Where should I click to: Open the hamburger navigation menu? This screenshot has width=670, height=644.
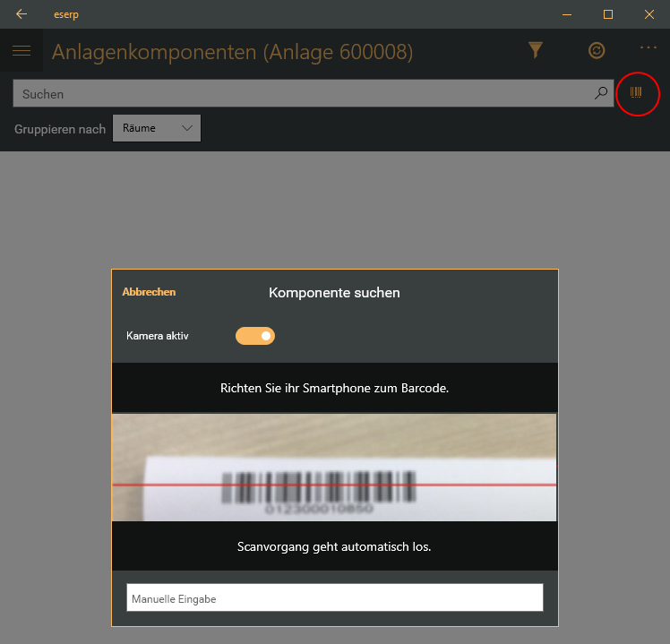click(21, 51)
